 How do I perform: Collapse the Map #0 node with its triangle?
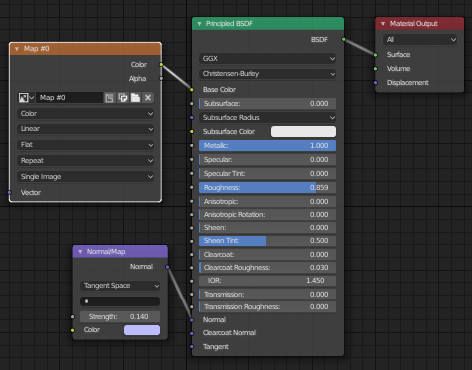point(17,49)
